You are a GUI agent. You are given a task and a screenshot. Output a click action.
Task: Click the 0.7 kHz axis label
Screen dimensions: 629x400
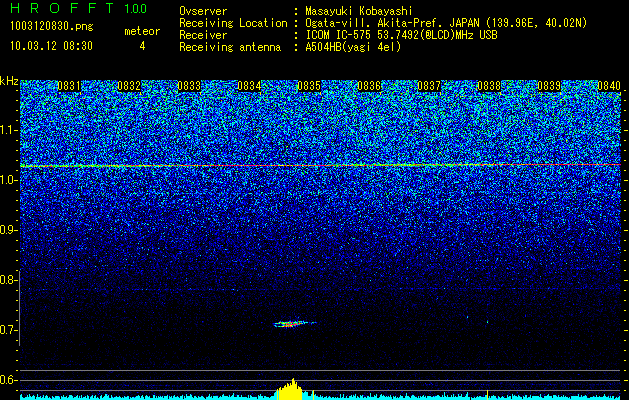(x=7, y=330)
